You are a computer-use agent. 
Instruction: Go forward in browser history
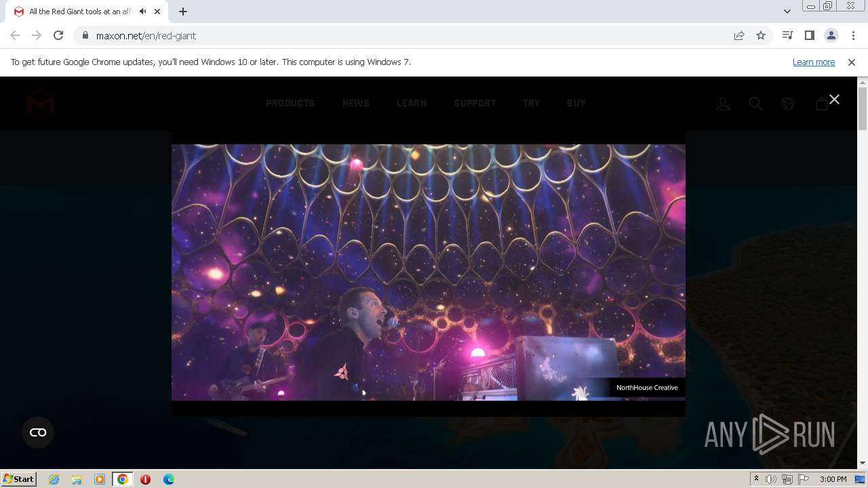pyautogui.click(x=37, y=35)
